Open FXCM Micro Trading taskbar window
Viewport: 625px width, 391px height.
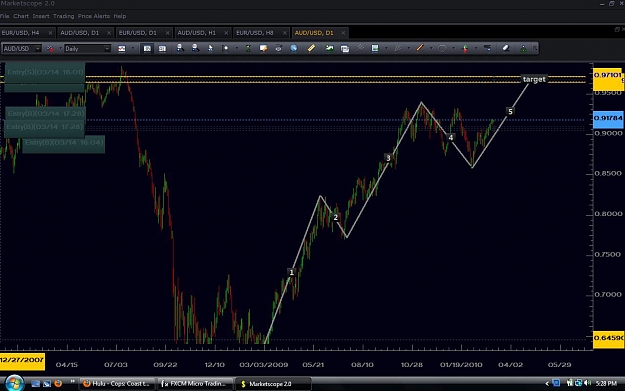tap(194, 384)
